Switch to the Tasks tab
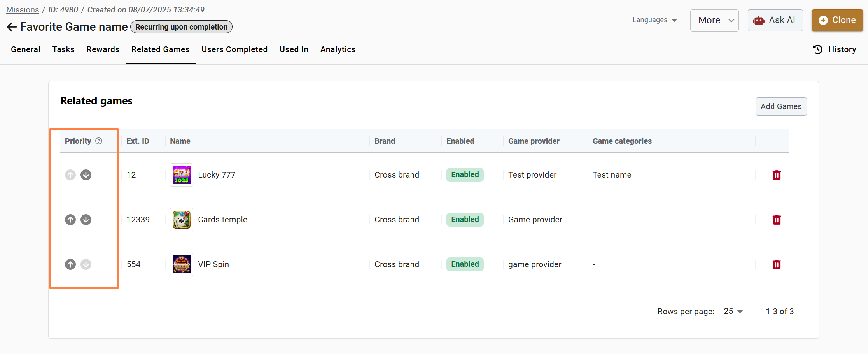The width and height of the screenshot is (868, 354). click(63, 49)
